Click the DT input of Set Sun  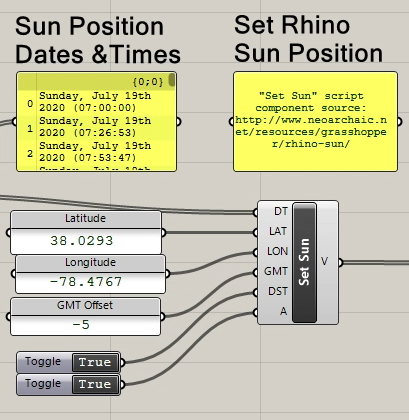[281, 211]
